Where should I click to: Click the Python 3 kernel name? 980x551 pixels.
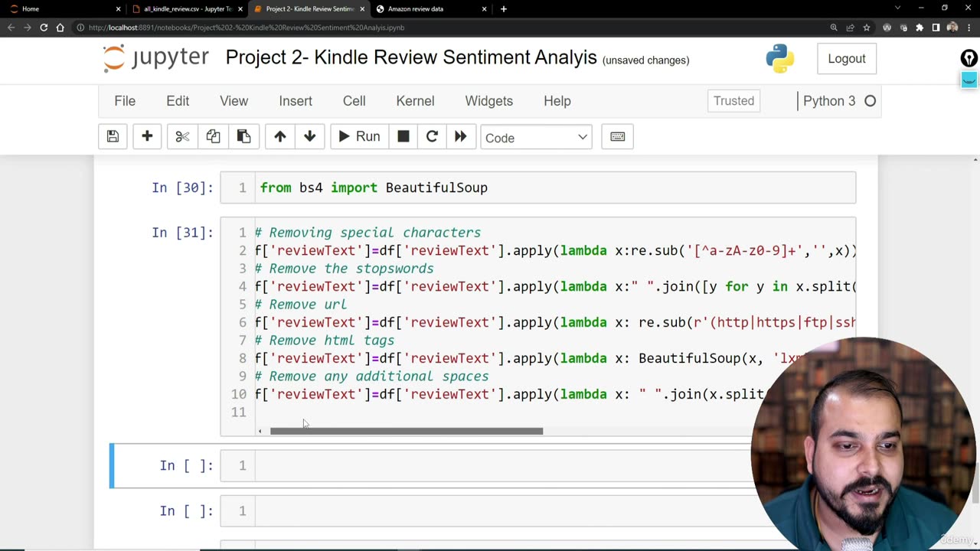(x=829, y=101)
